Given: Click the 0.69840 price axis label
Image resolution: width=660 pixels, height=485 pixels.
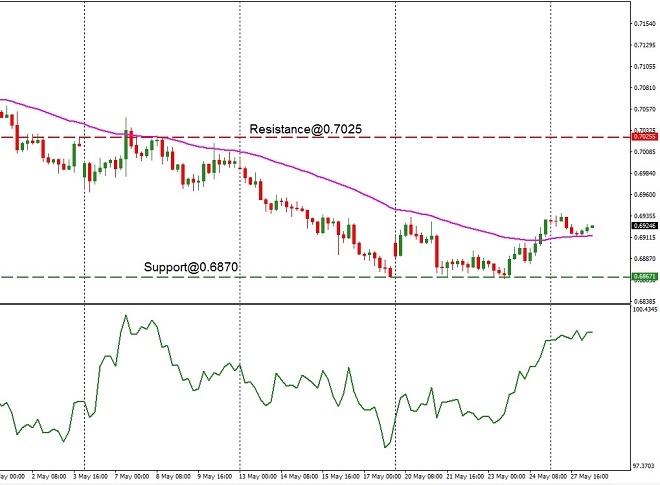Looking at the screenshot, I should (x=645, y=173).
